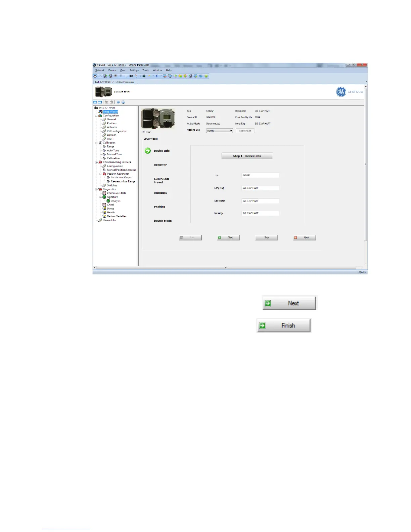Click the yellow folder icon in the toolbar
Screen dimensions: 411x532
click(180, 76)
